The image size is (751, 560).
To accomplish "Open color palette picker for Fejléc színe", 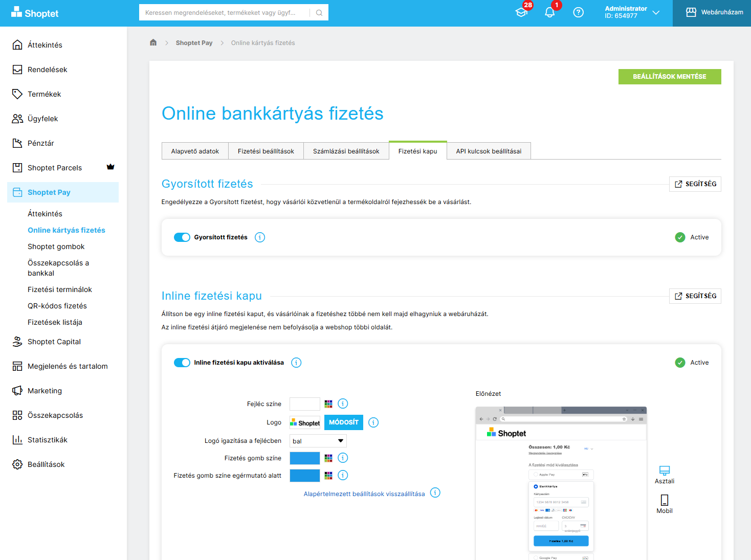I will [328, 404].
